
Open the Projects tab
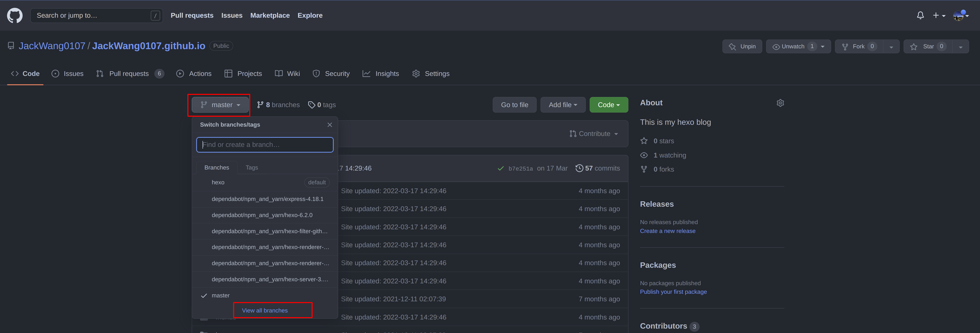[x=244, y=74]
